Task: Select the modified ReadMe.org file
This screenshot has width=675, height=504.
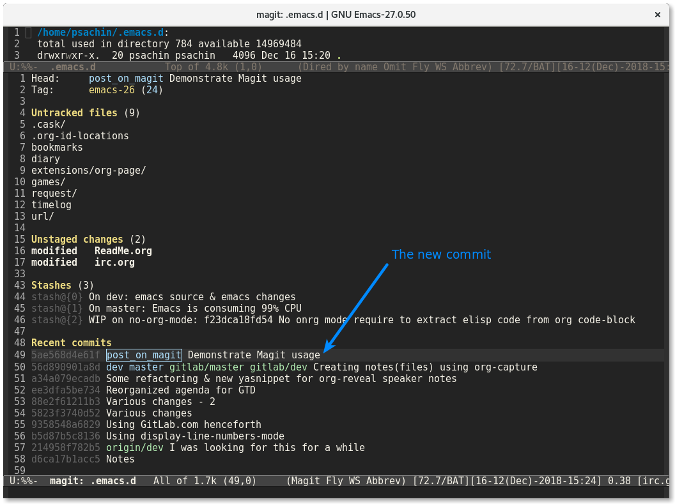Action: pyautogui.click(x=122, y=251)
